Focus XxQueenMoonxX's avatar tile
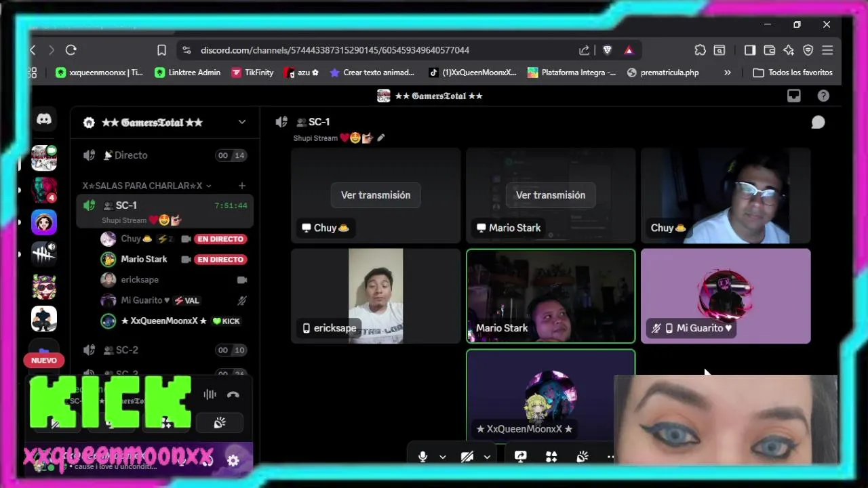The height and width of the screenshot is (488, 868). point(551,396)
